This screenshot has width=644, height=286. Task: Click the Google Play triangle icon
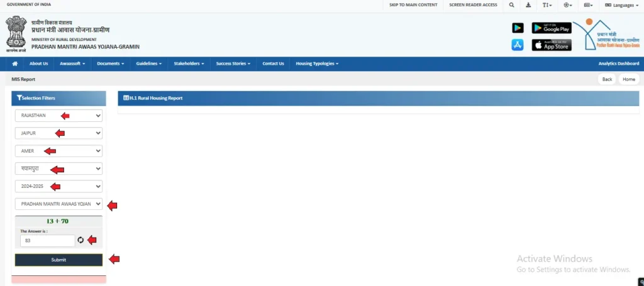pyautogui.click(x=518, y=28)
